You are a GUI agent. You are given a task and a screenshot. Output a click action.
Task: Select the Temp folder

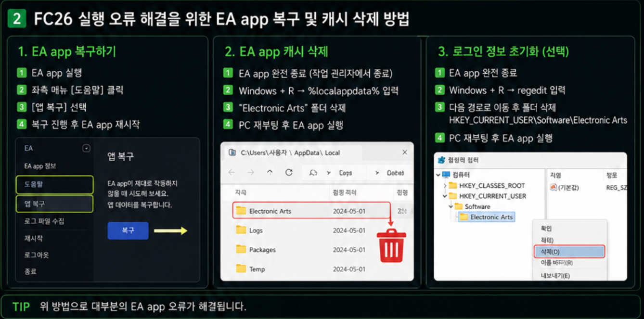pyautogui.click(x=250, y=269)
